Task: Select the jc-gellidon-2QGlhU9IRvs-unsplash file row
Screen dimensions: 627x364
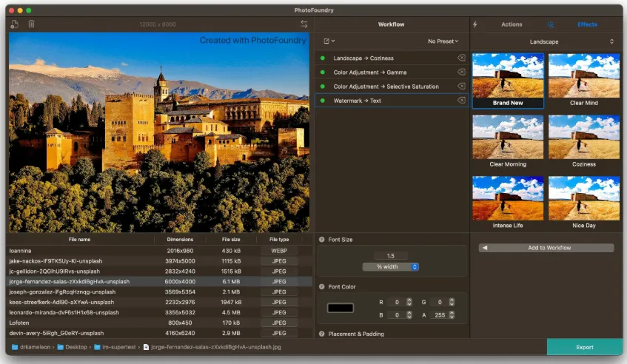Action: coord(158,272)
